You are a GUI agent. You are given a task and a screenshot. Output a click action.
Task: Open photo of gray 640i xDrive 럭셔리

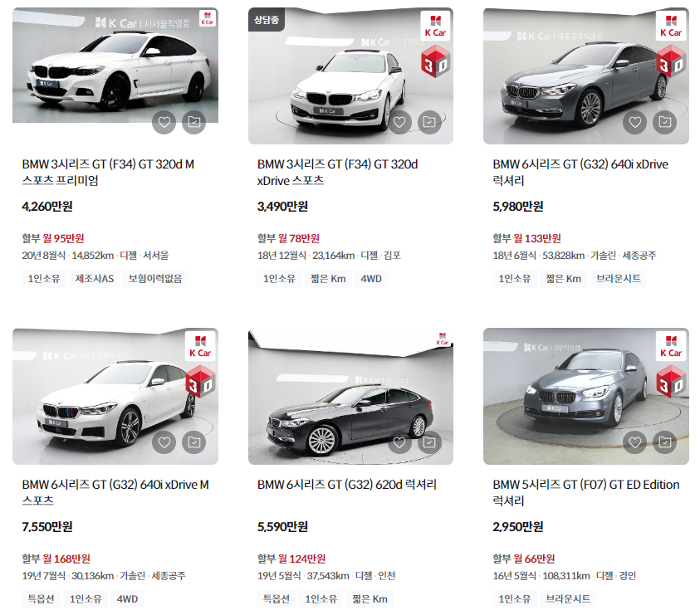click(x=585, y=76)
